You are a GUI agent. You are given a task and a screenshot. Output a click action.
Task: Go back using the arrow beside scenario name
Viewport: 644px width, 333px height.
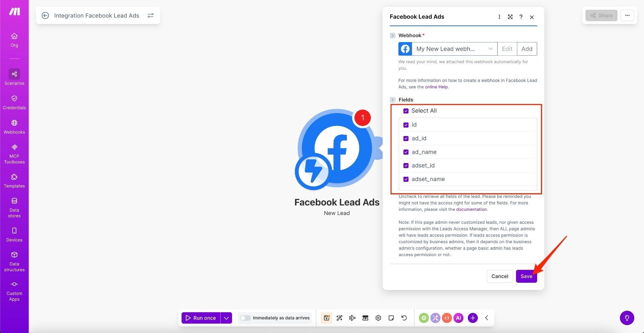coord(45,15)
